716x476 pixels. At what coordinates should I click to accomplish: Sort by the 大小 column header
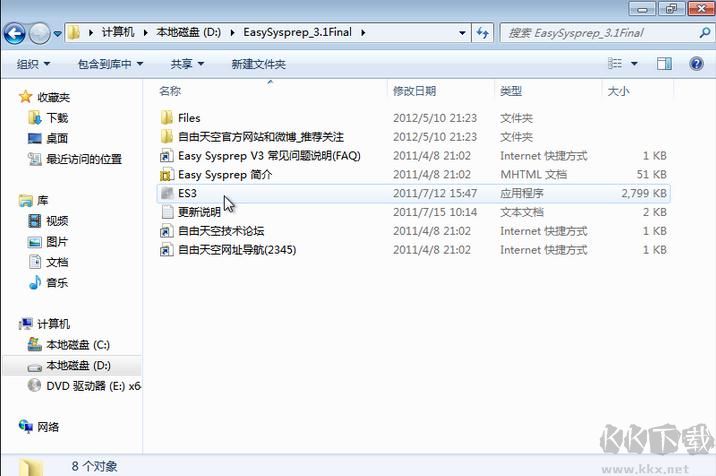pos(618,91)
